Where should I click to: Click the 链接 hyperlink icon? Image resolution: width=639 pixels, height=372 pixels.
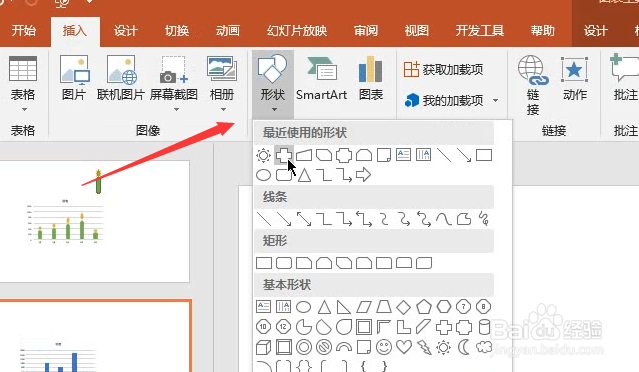coord(533,70)
